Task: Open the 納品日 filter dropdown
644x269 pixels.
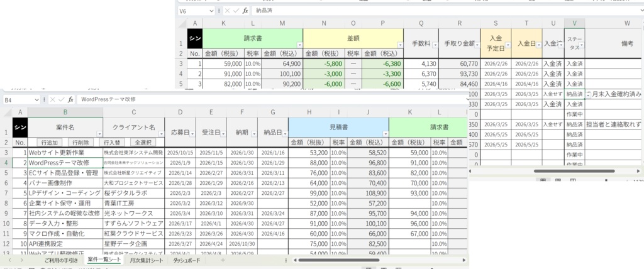Action: click(285, 134)
